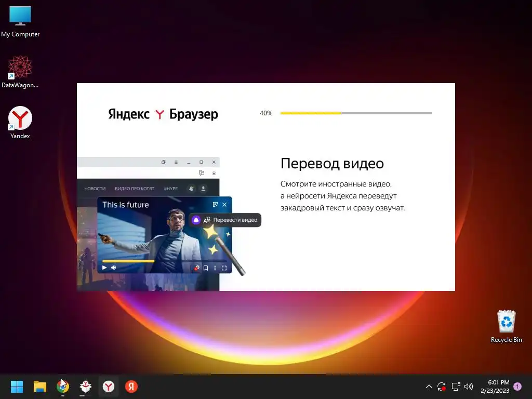Click the video volume speaker icon
This screenshot has height=399, width=532.
[114, 268]
